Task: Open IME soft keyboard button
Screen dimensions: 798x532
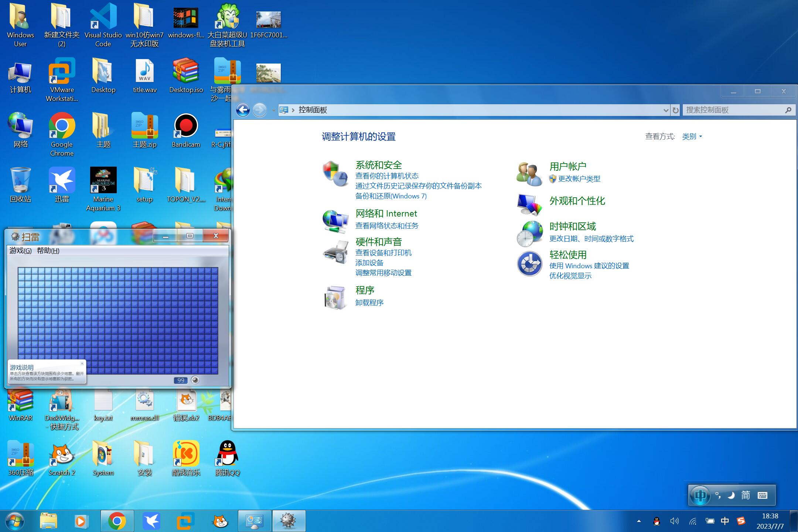Action: pos(762,495)
